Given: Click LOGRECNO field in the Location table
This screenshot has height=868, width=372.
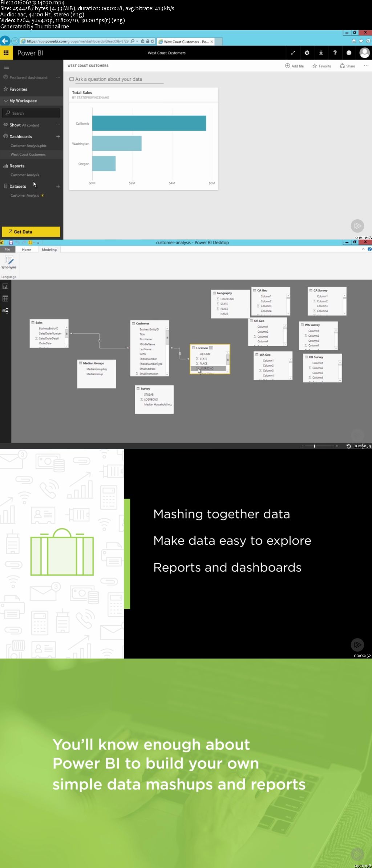Looking at the screenshot, I should click(208, 368).
